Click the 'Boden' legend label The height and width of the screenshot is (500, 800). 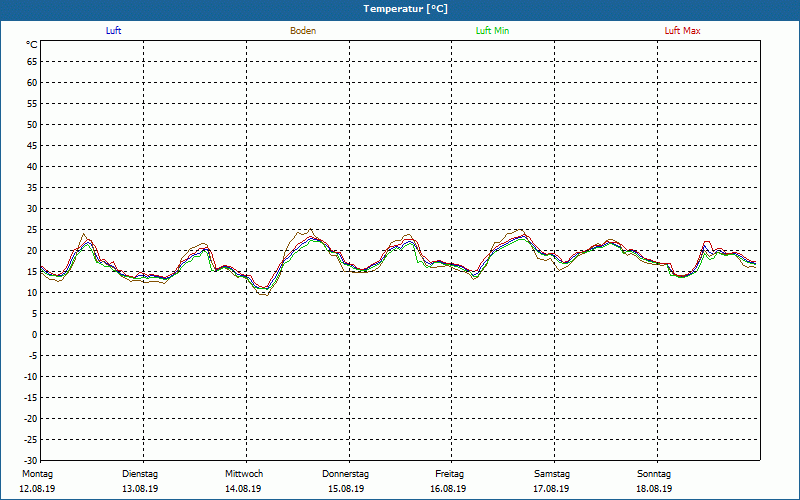[303, 31]
